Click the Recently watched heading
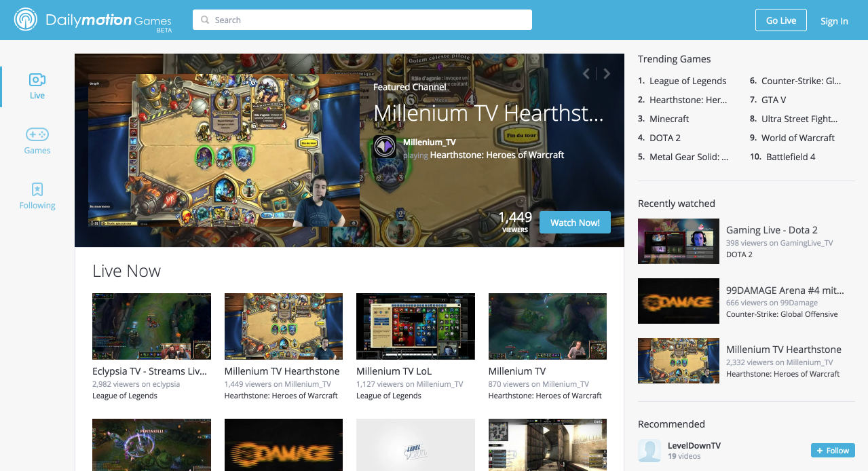This screenshot has height=471, width=868. click(677, 204)
